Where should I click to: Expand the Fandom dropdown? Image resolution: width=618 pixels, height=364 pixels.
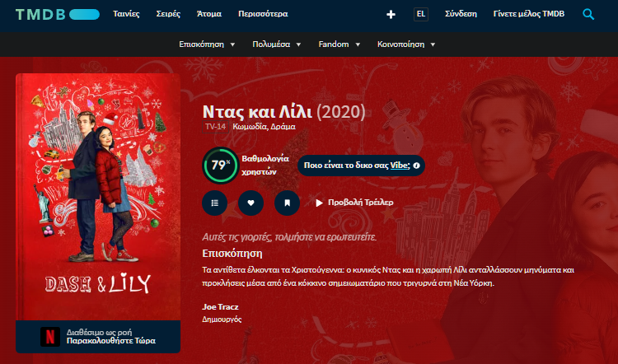(339, 44)
